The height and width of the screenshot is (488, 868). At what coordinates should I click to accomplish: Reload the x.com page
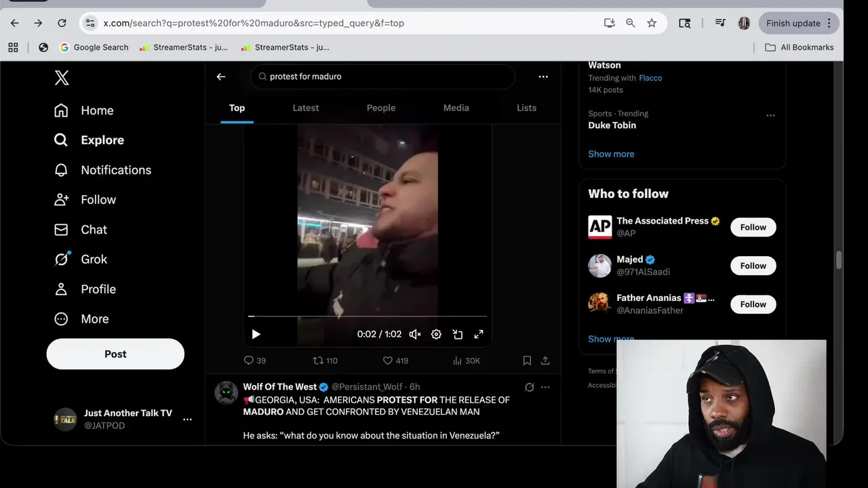(62, 23)
